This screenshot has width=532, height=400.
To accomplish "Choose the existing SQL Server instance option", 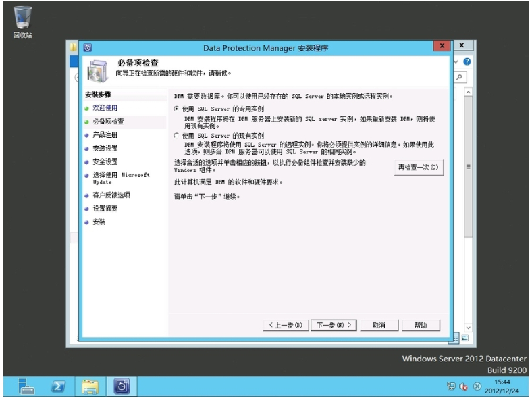I will click(176, 136).
